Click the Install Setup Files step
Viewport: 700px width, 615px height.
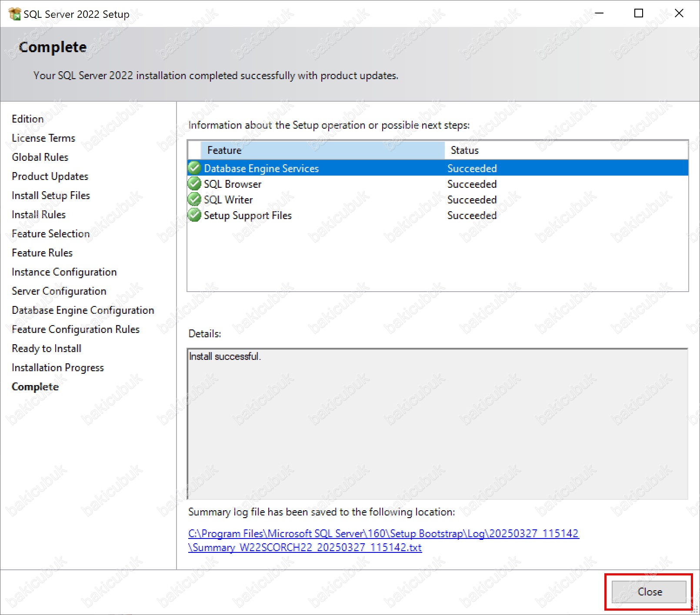click(x=51, y=195)
